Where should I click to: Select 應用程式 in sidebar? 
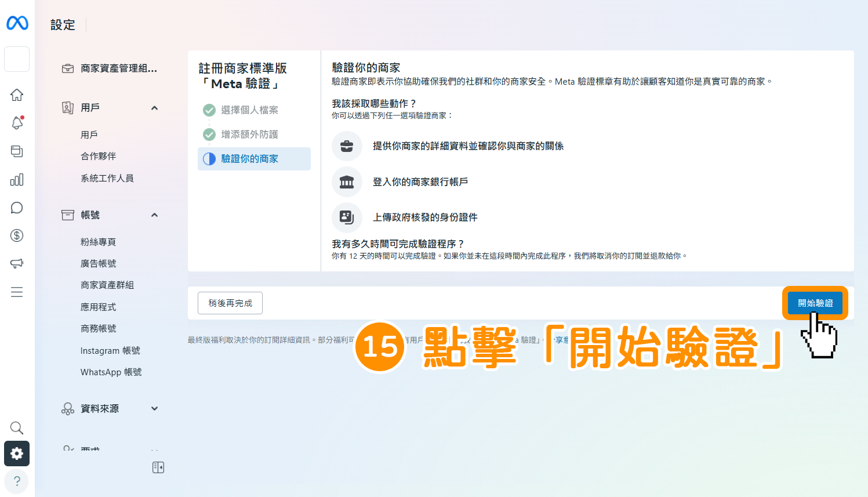[x=98, y=307]
